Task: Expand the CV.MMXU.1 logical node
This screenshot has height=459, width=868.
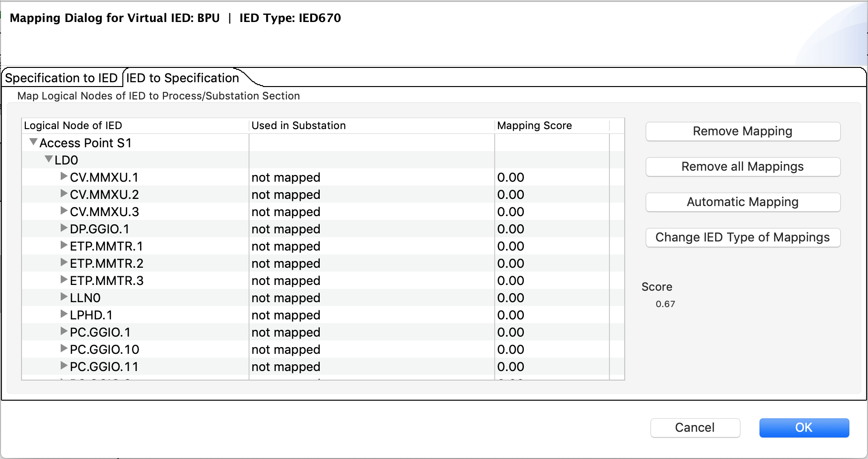Action: click(64, 176)
